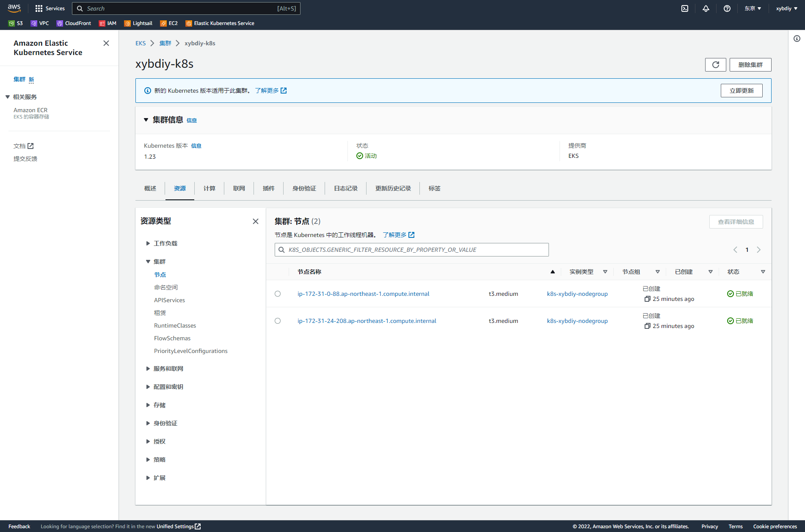Expand the 身份验证 resource group

[x=148, y=423]
